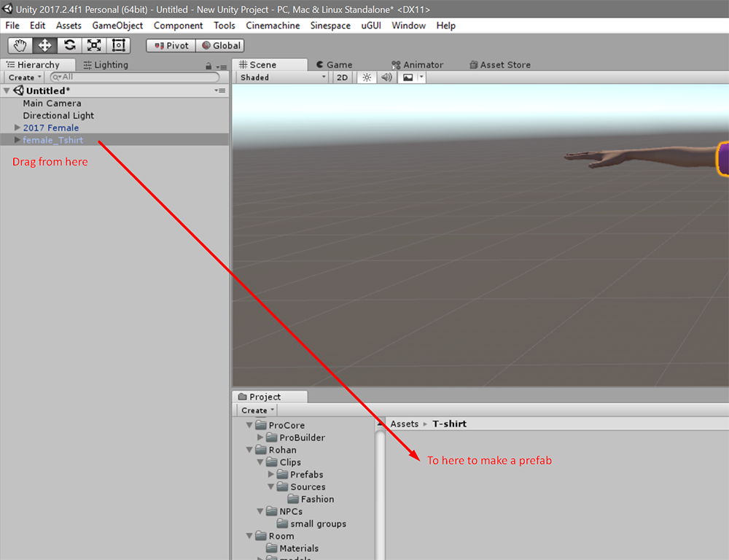Select the Rotate tool
This screenshot has height=560, width=729.
tap(70, 46)
